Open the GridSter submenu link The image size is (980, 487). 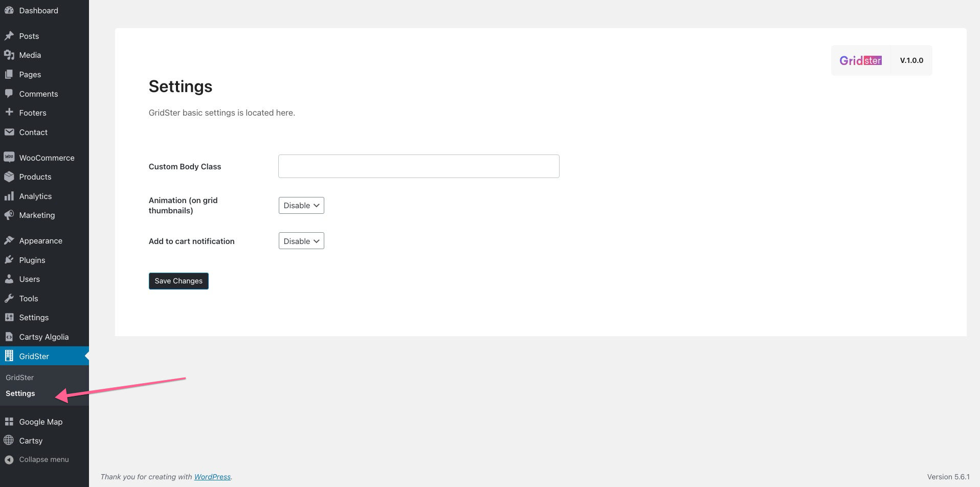pos(19,378)
